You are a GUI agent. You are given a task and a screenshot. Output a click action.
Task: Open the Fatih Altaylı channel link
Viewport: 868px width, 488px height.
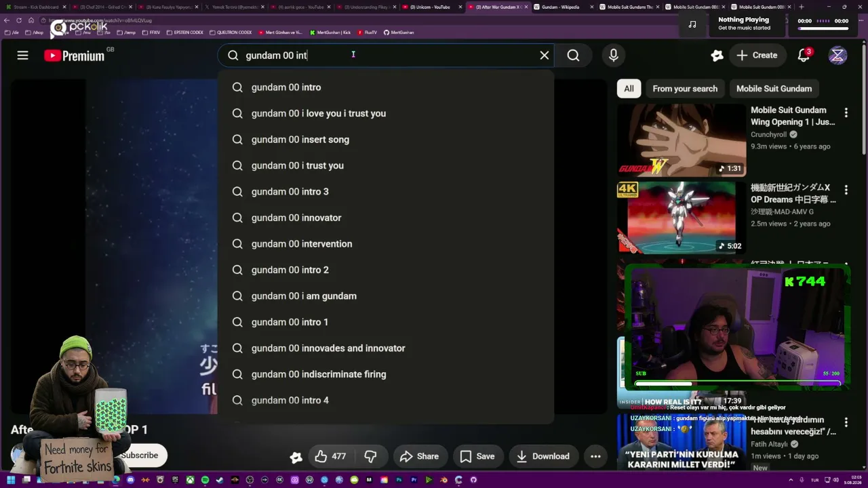tap(769, 445)
